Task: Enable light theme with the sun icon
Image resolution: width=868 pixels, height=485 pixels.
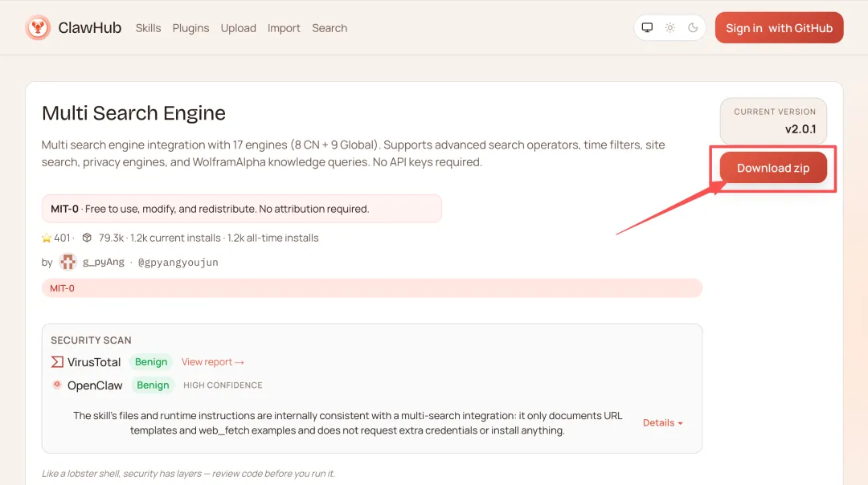Action: [670, 28]
